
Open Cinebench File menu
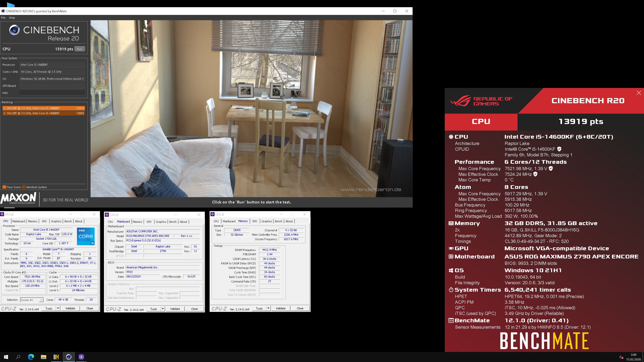pos(3,18)
